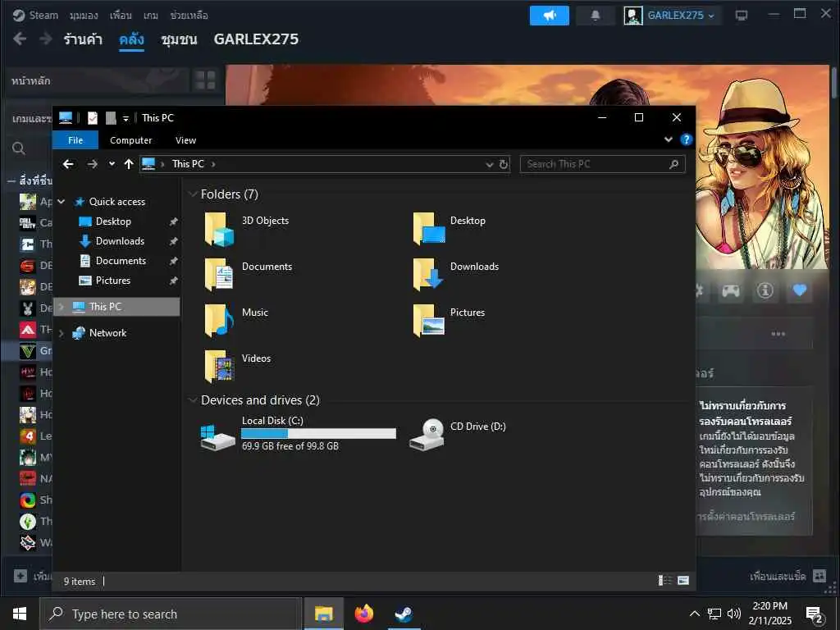Screen dimensions: 840x630
Task: Click Steam Big Picture mode icon
Action: (742, 16)
